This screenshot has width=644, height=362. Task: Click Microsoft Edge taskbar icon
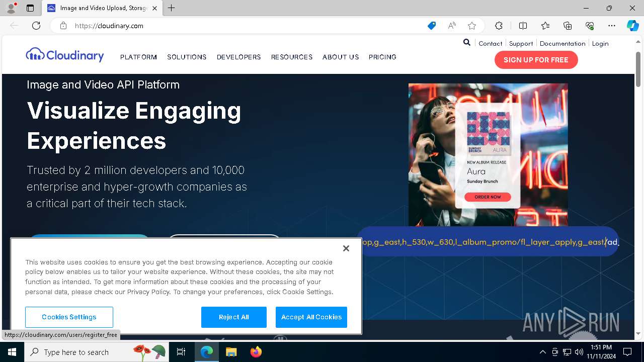207,352
